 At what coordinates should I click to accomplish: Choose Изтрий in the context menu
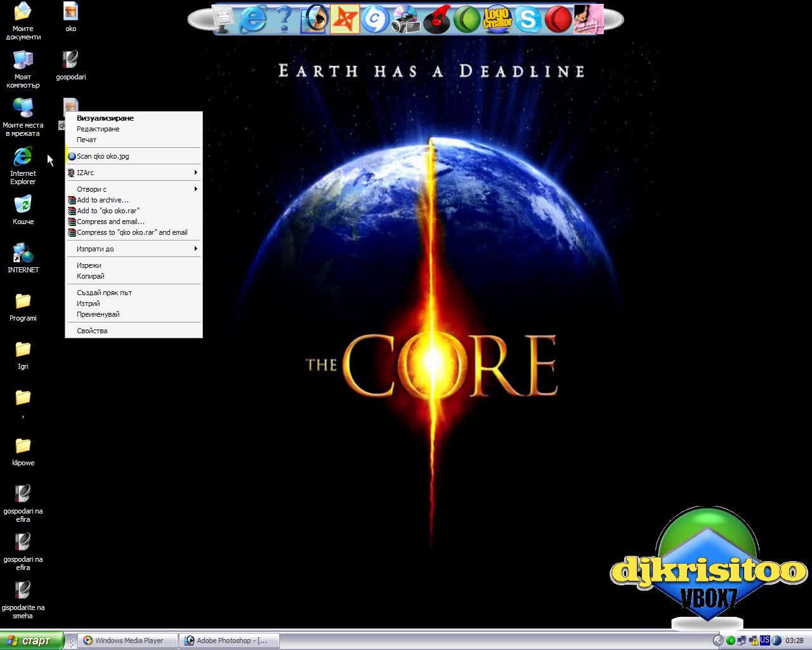(x=134, y=303)
